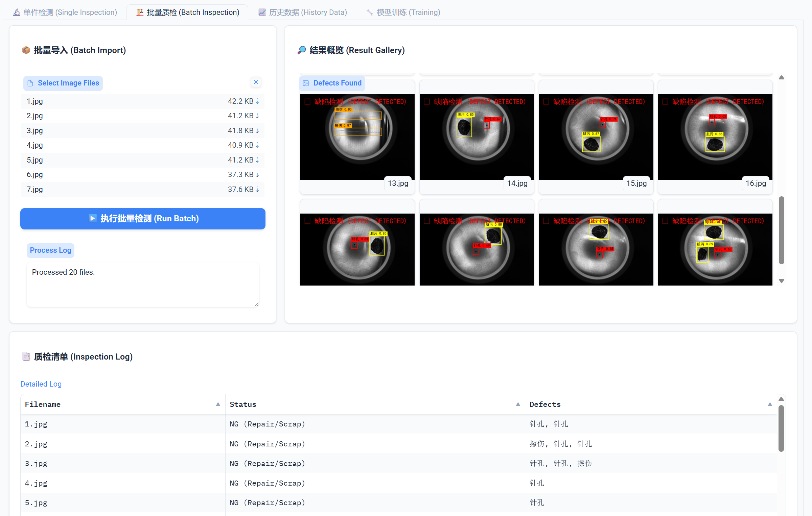
Task: Switch to the Single Inspection tab
Action: pyautogui.click(x=65, y=13)
